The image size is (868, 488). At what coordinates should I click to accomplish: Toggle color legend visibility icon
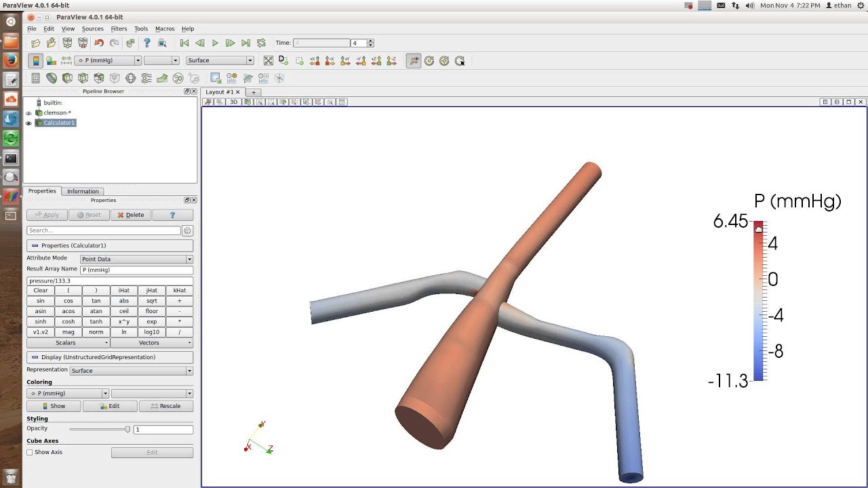point(35,60)
